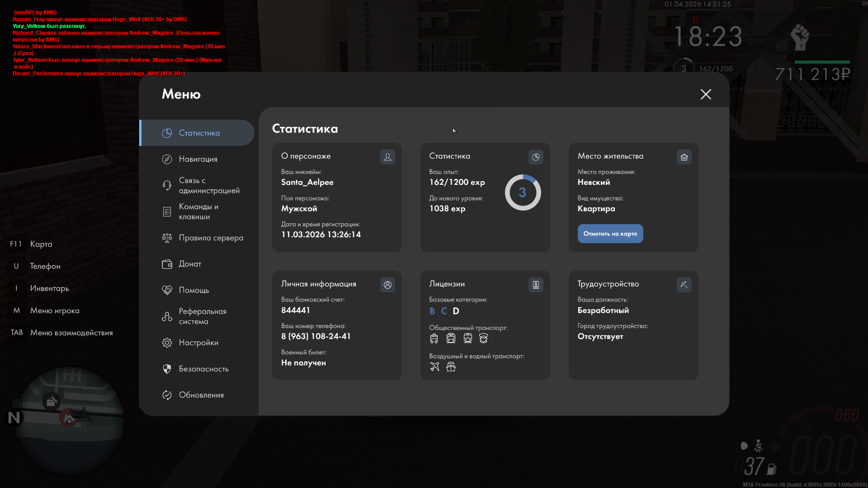868x488 pixels.
Task: Open the Безопасность section
Action: pyautogui.click(x=203, y=369)
